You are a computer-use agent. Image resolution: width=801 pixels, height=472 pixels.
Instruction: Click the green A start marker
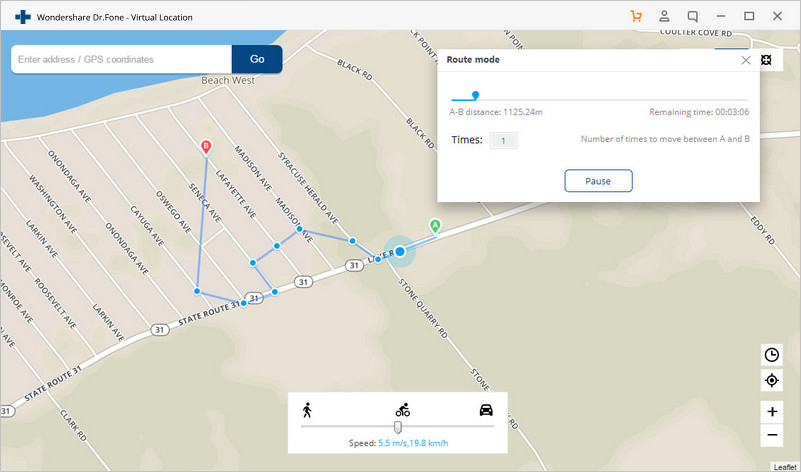point(435,227)
